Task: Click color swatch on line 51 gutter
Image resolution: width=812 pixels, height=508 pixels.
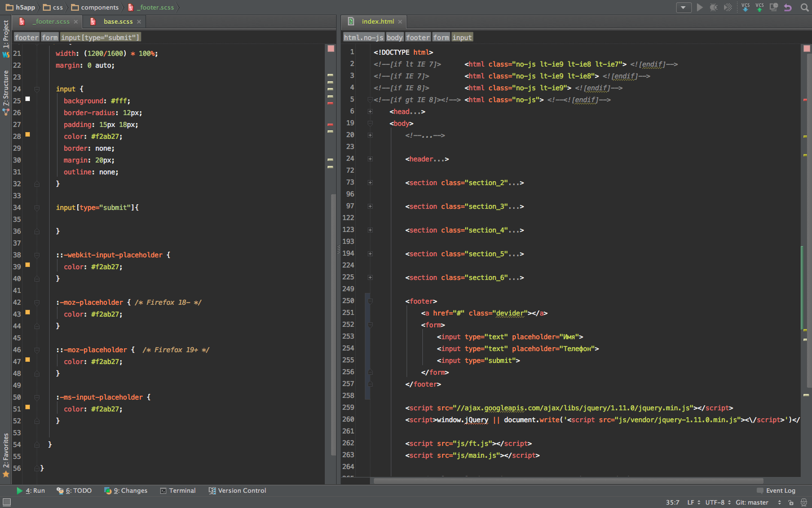Action: coord(28,407)
